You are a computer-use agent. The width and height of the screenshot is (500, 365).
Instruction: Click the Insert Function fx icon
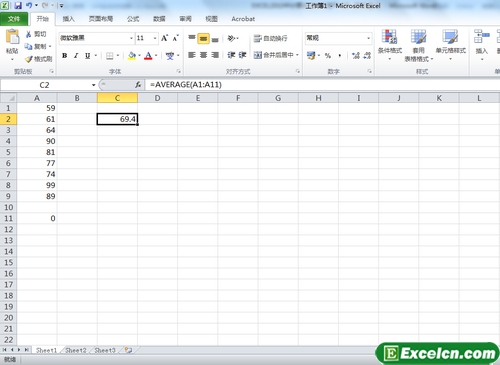138,85
